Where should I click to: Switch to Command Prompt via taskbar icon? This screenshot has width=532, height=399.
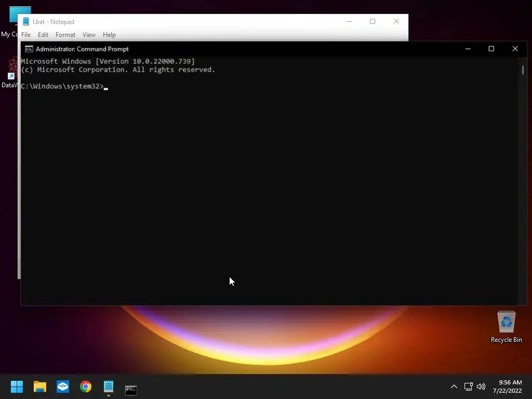click(131, 390)
